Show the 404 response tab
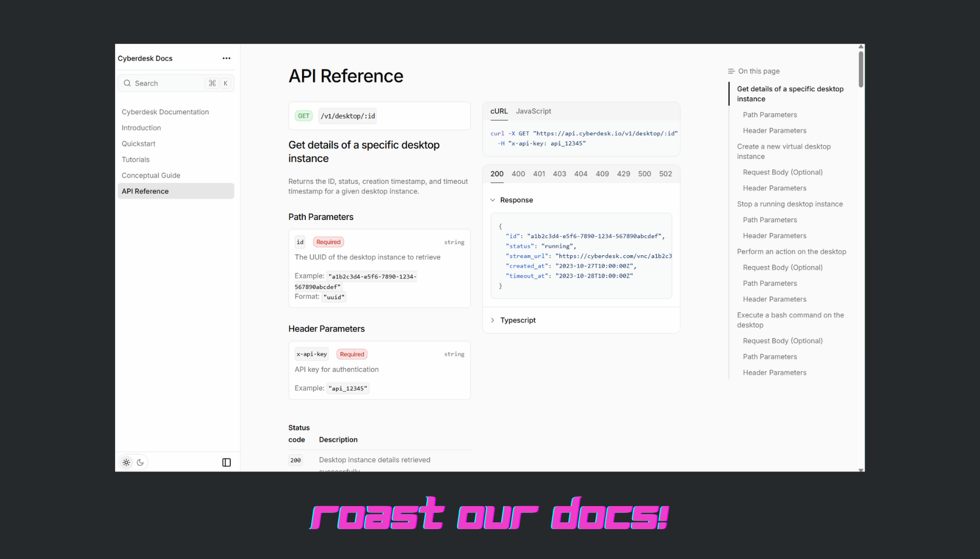The width and height of the screenshot is (980, 559). (581, 174)
